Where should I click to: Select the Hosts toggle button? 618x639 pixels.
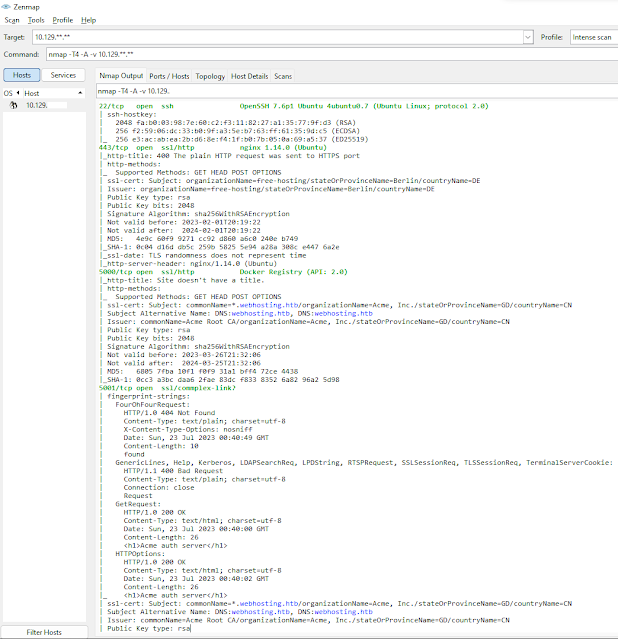(22, 75)
